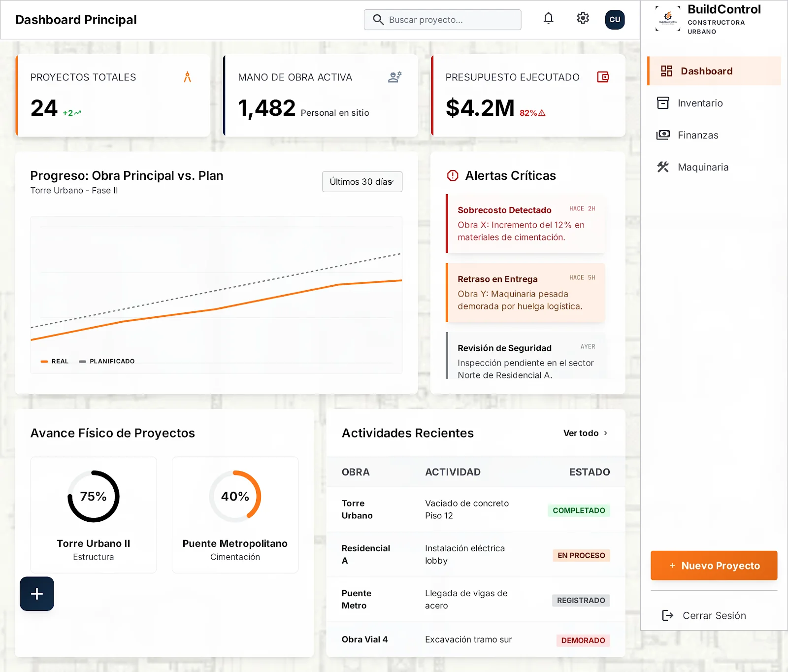
Task: Open settings gear icon in header
Action: [x=583, y=19]
